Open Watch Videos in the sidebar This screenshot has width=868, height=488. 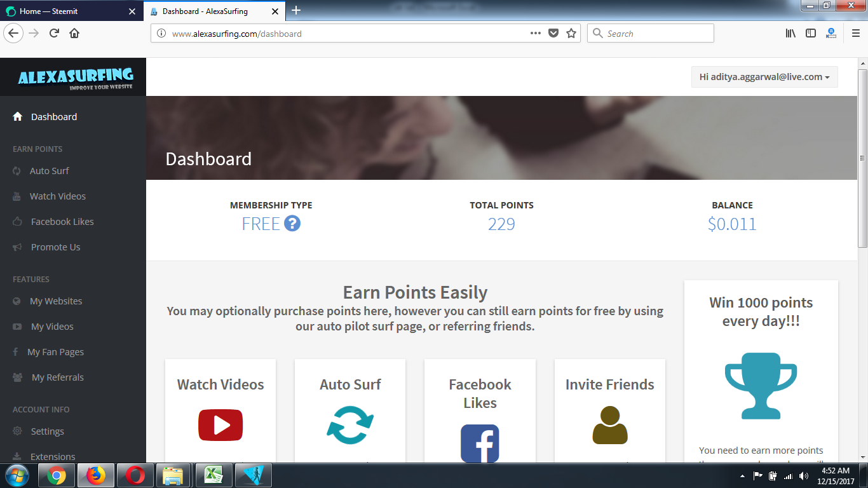58,196
